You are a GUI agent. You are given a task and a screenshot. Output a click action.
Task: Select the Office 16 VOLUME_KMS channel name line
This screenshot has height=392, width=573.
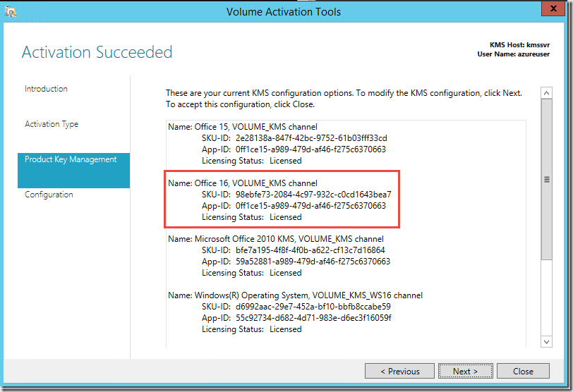click(x=243, y=183)
